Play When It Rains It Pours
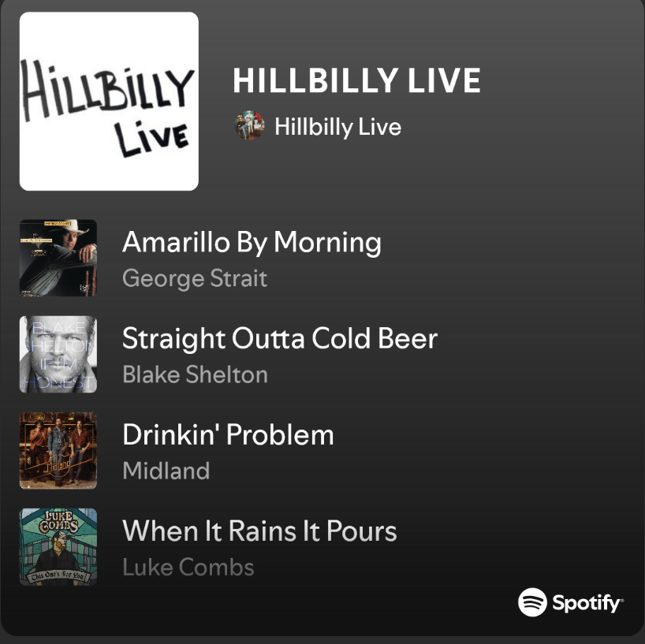 point(259,530)
